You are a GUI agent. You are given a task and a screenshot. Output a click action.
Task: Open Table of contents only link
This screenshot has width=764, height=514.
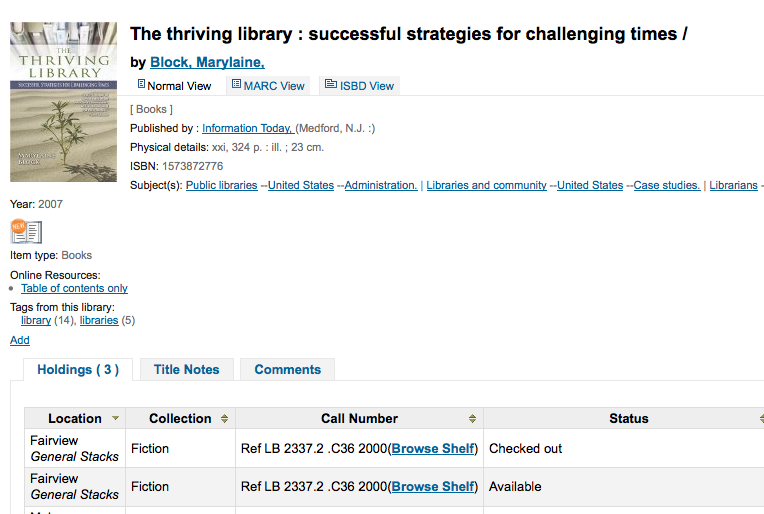click(x=74, y=288)
